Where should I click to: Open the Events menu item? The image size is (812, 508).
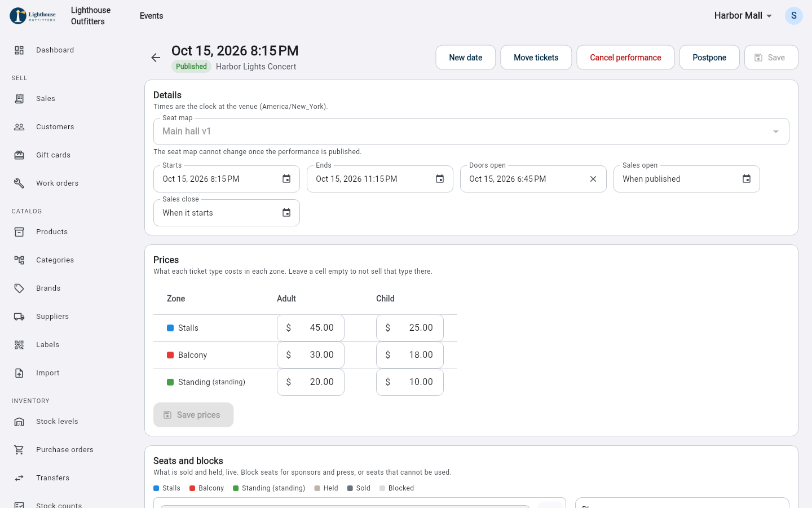152,16
